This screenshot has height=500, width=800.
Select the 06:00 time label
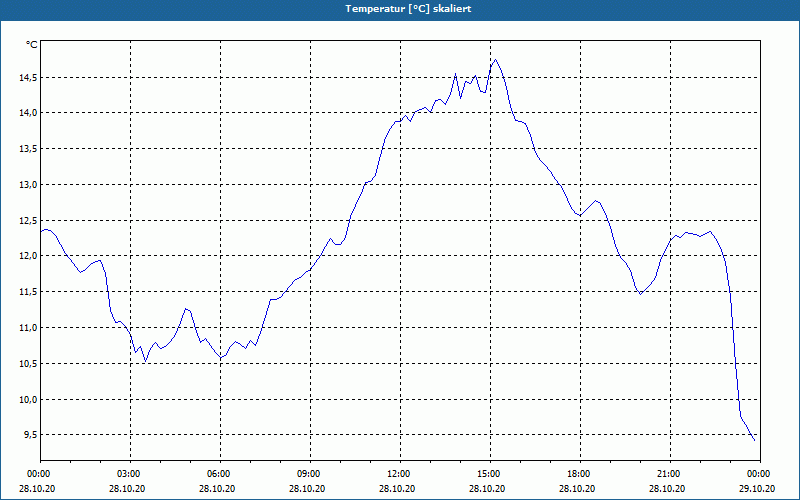(218, 474)
